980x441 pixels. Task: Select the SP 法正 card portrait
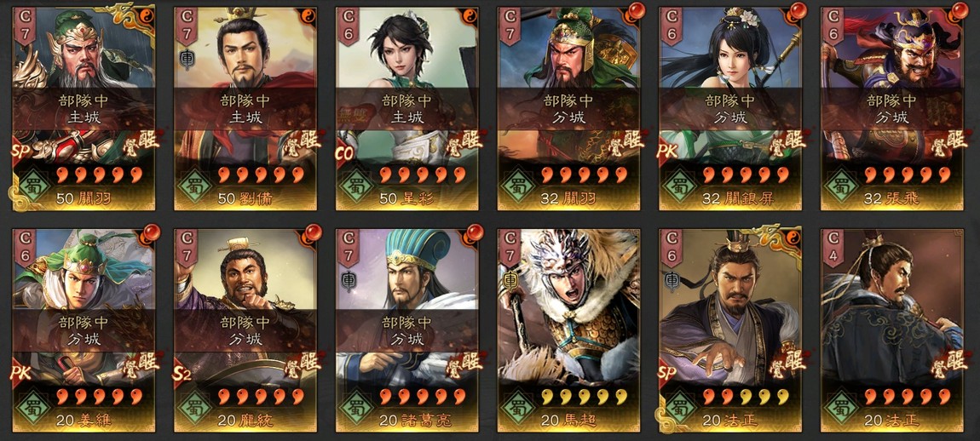(x=730, y=329)
